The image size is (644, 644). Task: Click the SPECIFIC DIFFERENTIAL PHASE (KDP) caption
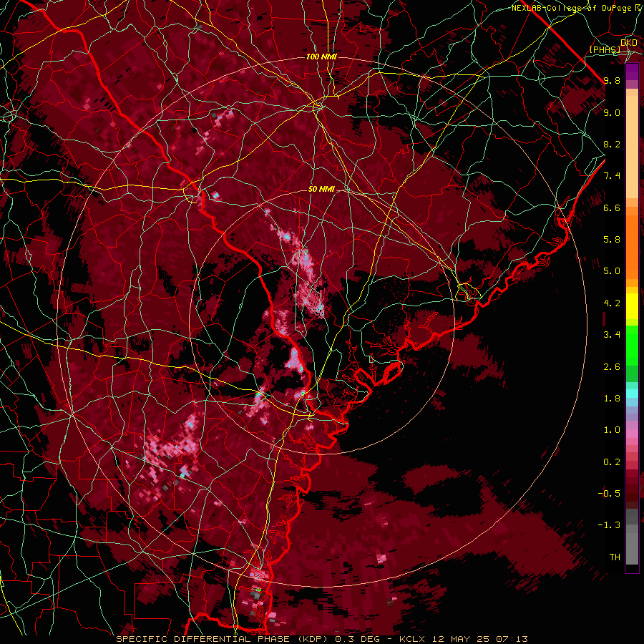(223, 639)
